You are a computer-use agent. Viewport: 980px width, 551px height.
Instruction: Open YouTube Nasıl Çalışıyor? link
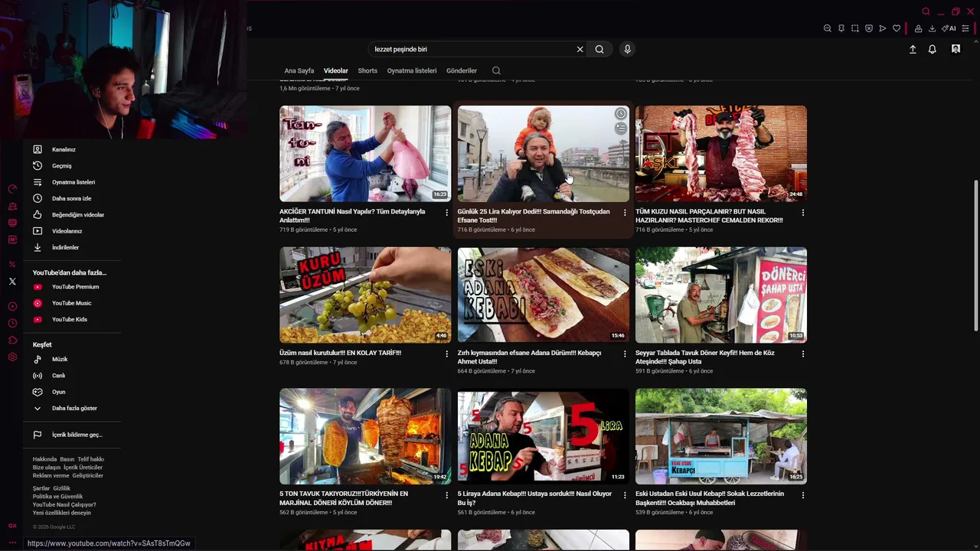[64, 505]
